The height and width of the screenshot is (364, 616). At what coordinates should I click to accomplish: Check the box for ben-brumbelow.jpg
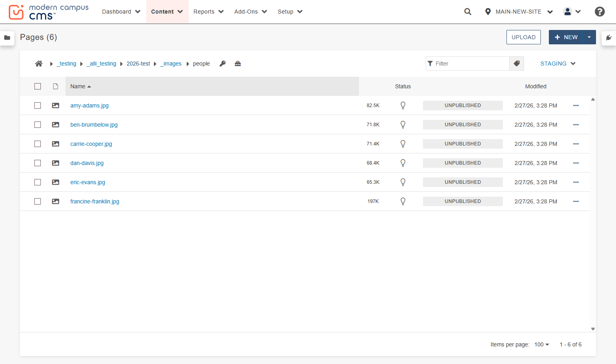[38, 125]
